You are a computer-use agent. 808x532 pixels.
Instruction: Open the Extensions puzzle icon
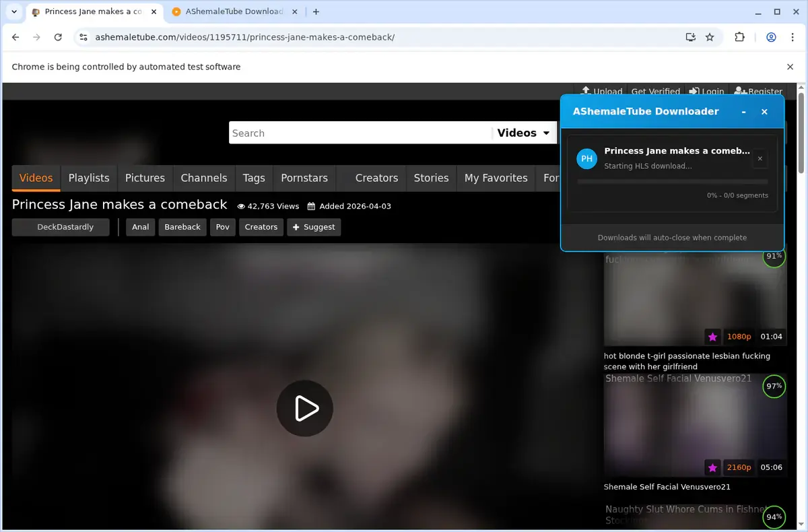click(739, 37)
